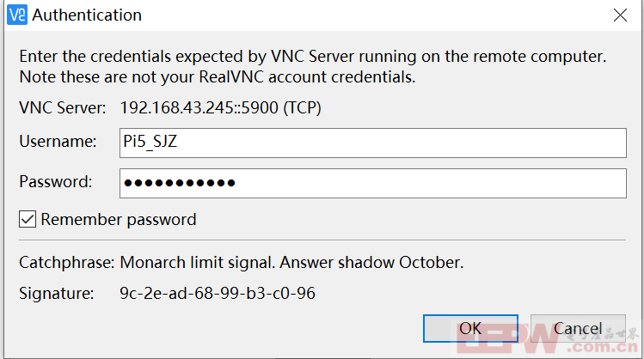Confirm credentials with the OK button

470,328
